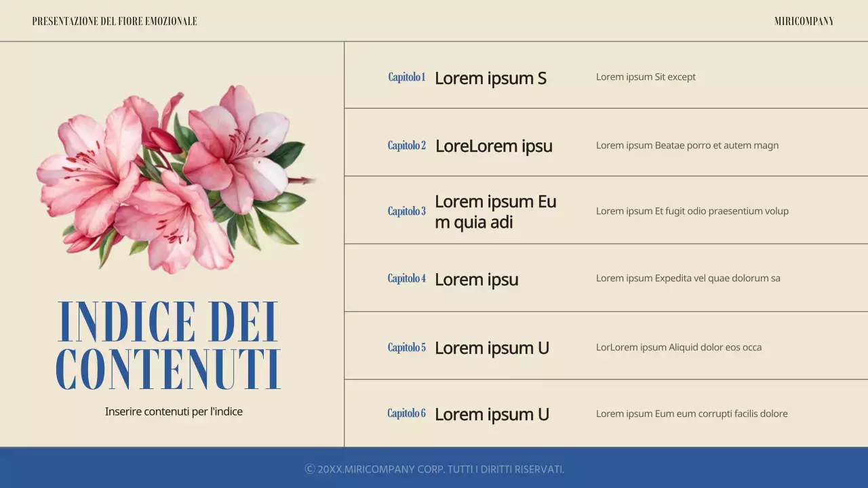Click the copyright notice in the footer

pos(433,468)
